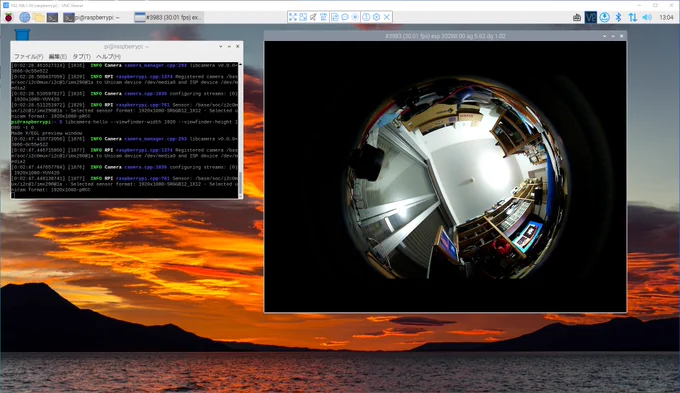This screenshot has height=393, width=680.
Task: Switch to the #3983 preview taskbar entry
Action: coord(169,17)
